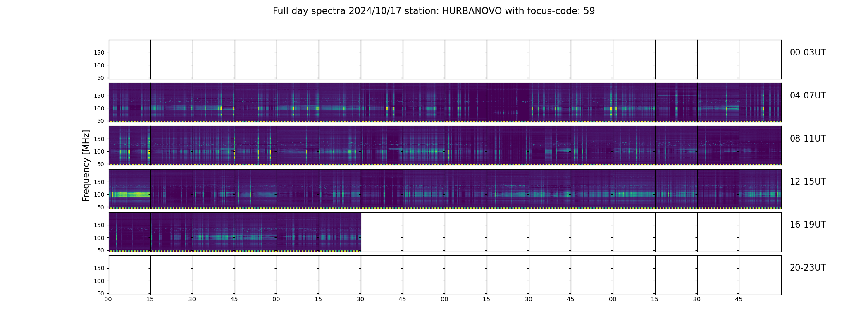Screen dimensions: 868x331
Task: Open the last spectrogram panel of the 12-15UT row
Action: (760, 189)
